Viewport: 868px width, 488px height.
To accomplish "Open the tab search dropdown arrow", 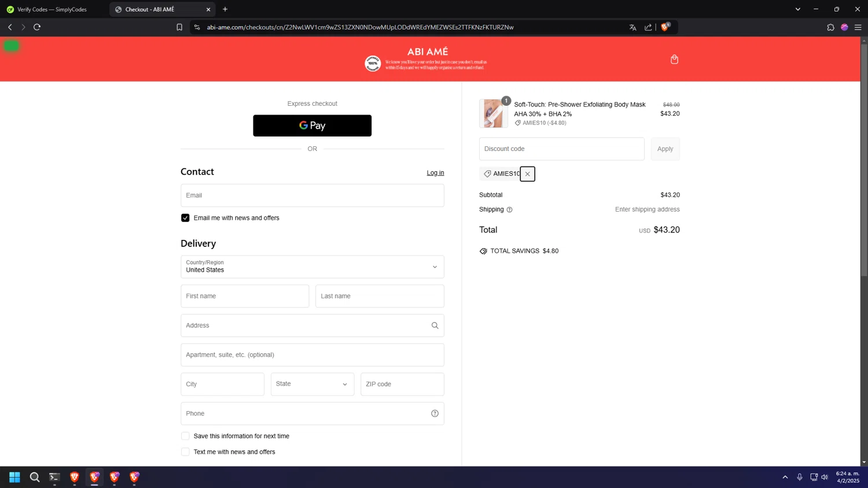I will 797,9.
